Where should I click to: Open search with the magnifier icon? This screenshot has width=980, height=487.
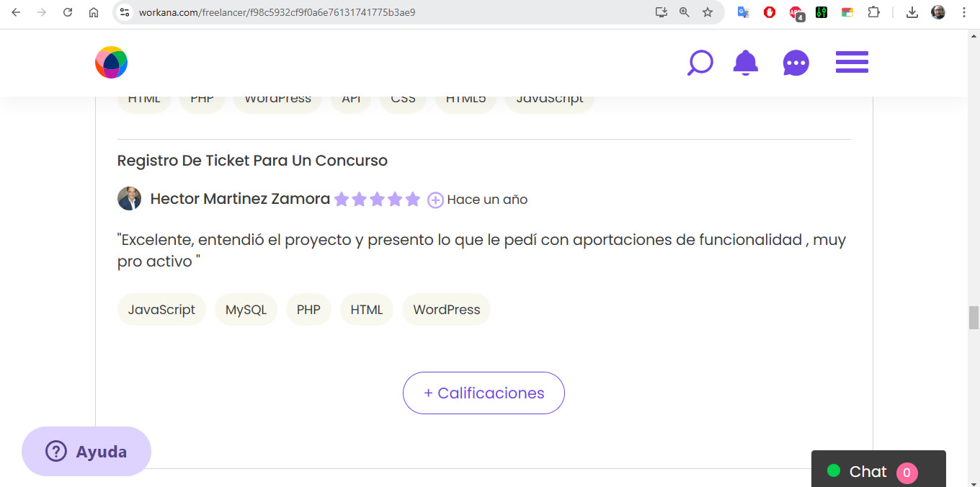(700, 63)
